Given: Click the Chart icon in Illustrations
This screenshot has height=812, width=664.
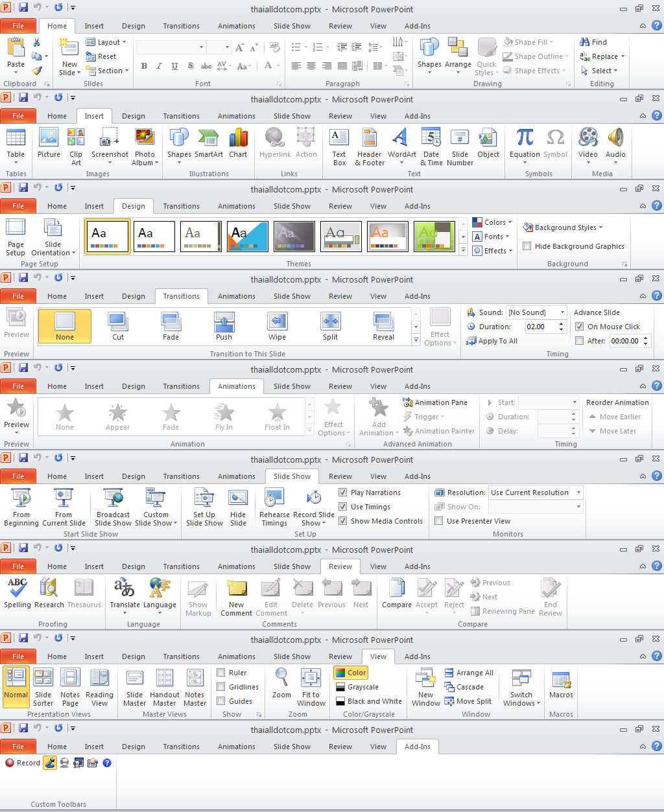Looking at the screenshot, I should (238, 145).
